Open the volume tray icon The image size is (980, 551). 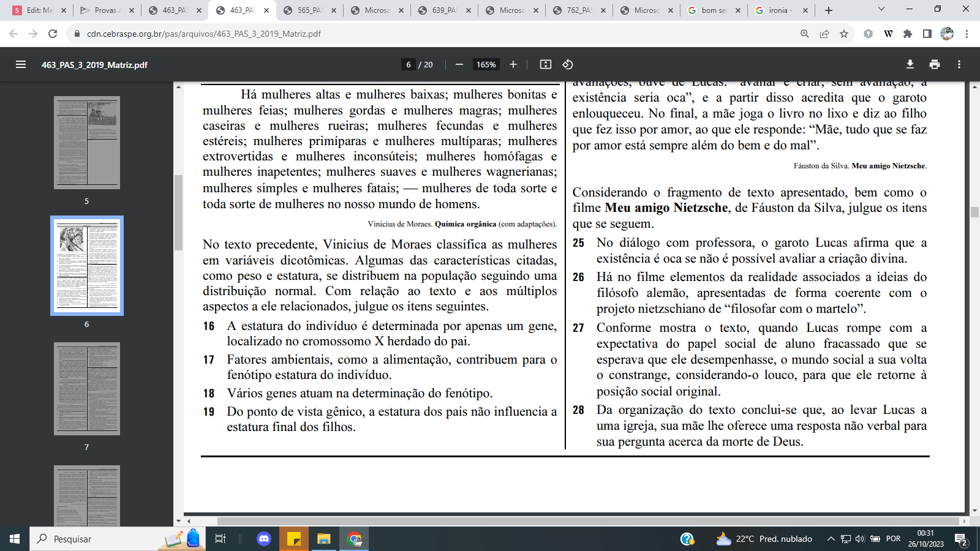[860, 539]
